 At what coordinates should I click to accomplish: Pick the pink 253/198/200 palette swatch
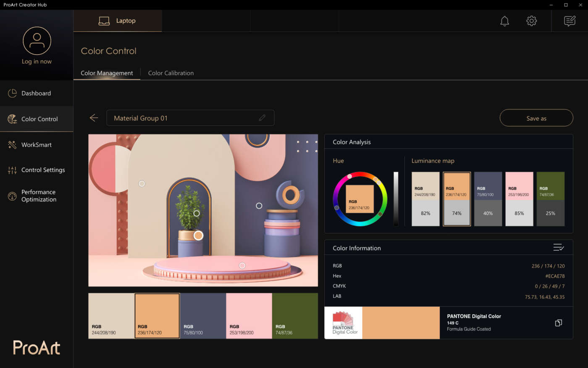249,316
